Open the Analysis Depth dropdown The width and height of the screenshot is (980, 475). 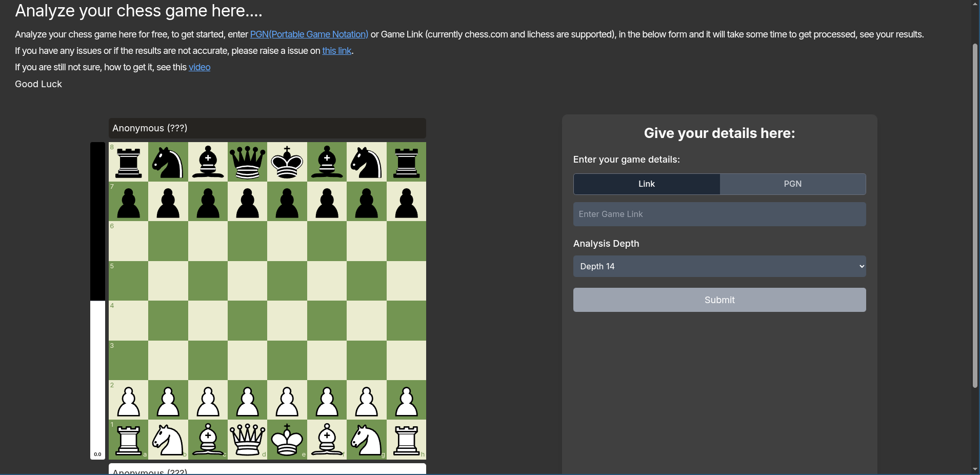click(x=719, y=266)
